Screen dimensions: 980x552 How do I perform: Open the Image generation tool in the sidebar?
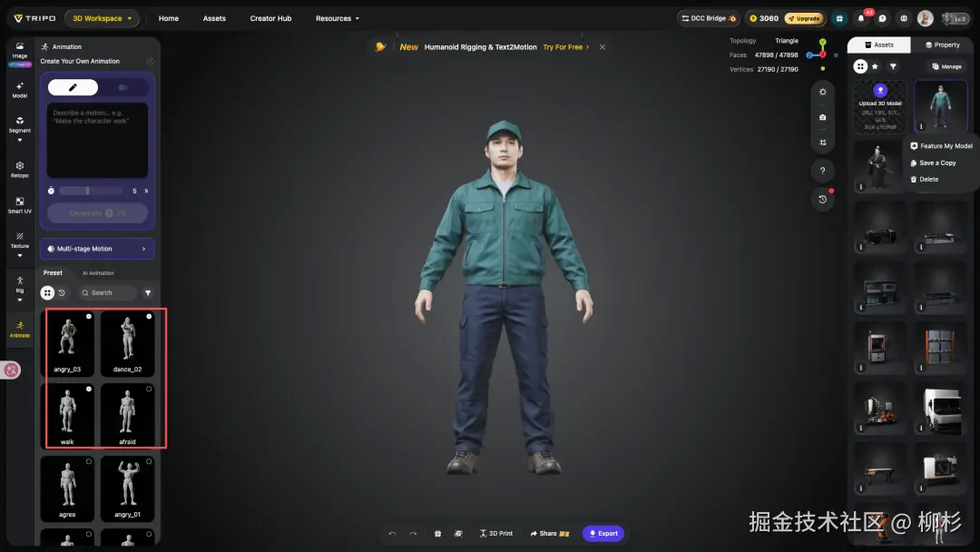coord(19,50)
